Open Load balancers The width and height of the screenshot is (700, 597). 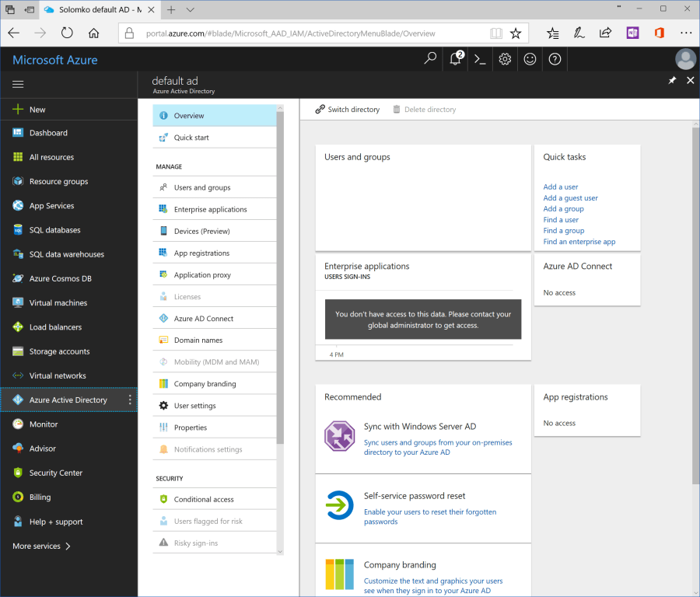tap(68, 327)
